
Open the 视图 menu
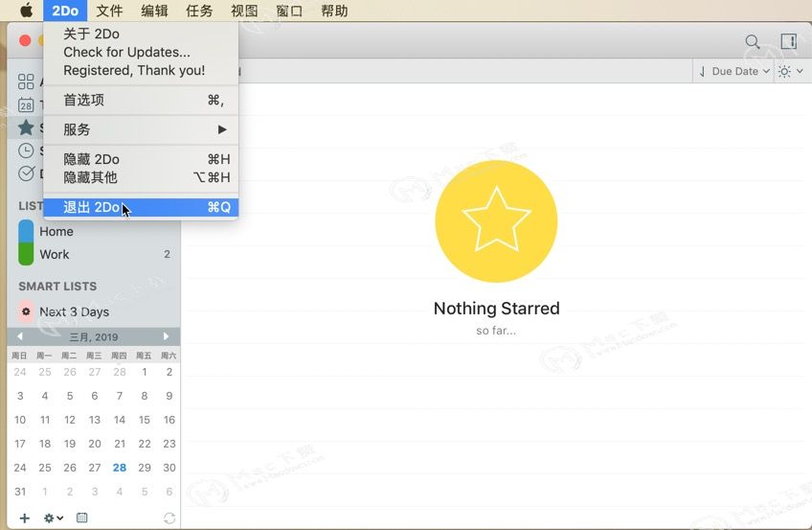click(x=244, y=11)
